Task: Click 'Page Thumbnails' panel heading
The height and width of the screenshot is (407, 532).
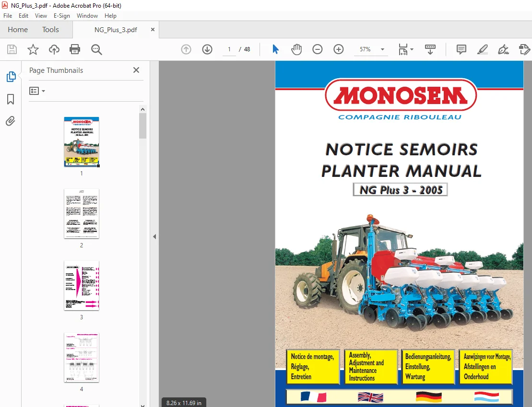Action: [x=56, y=70]
